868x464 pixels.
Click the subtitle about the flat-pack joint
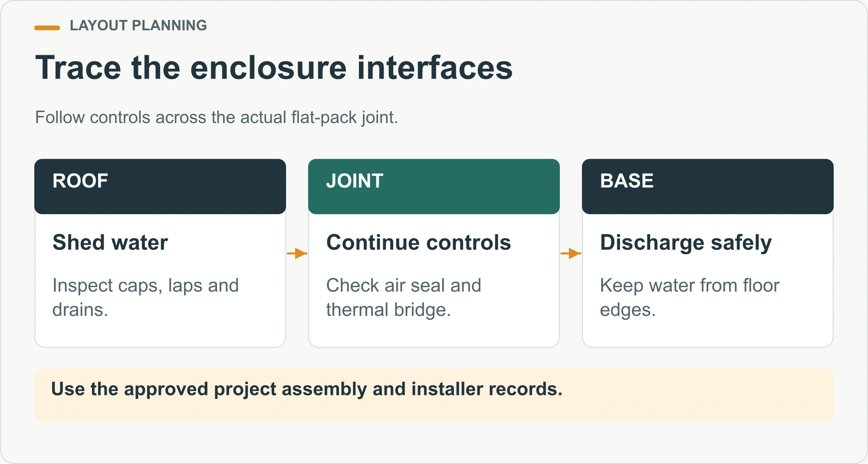[216, 117]
